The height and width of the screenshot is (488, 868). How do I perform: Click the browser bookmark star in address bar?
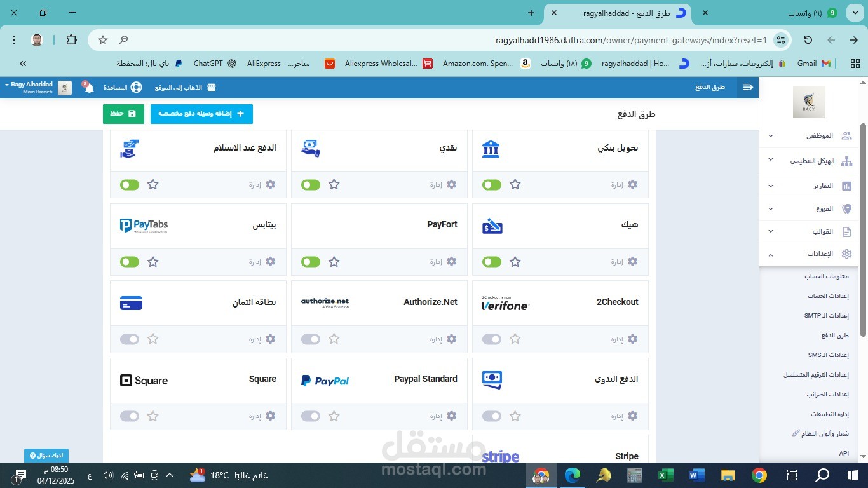coord(103,40)
